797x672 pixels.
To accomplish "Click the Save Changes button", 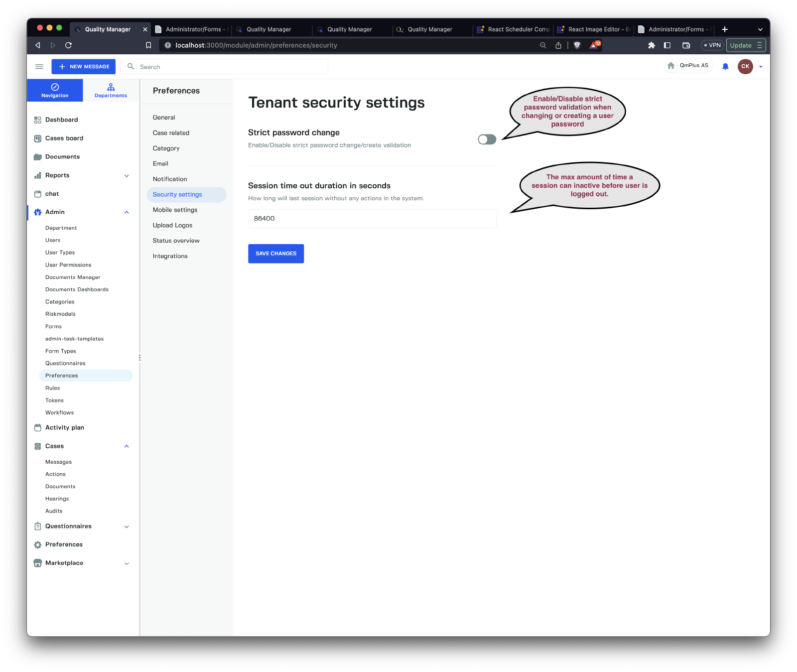I will [x=276, y=254].
